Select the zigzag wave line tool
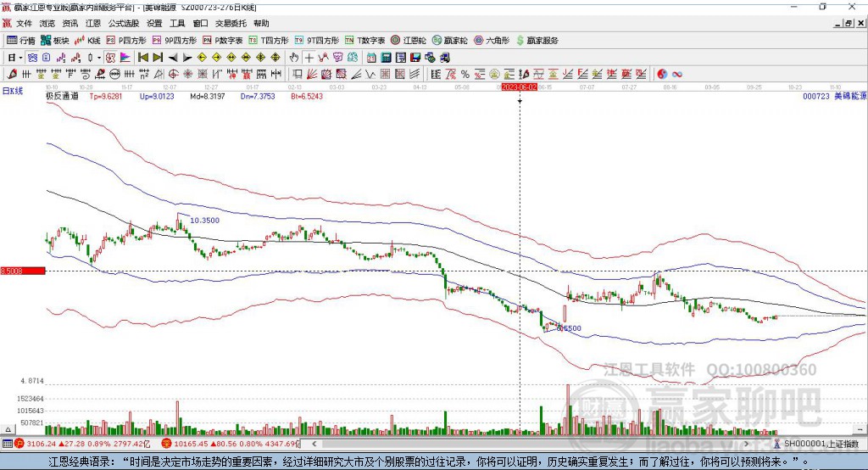Viewport: 868px width, 470px height. click(370, 75)
